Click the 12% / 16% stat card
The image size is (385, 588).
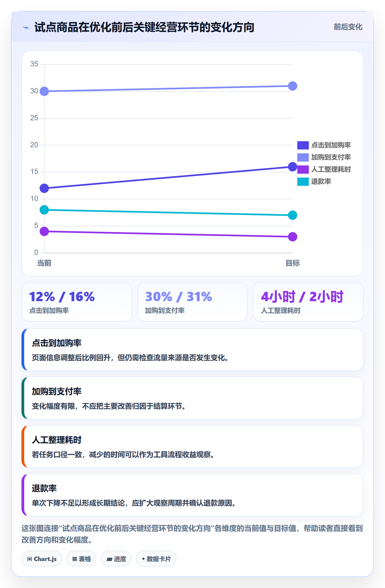point(77,302)
